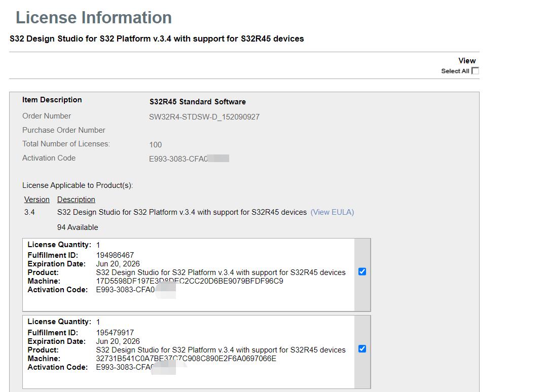Viewport: 544px width, 392px height.
Task: Click Fulfillment ID value 194986467
Action: pyautogui.click(x=115, y=255)
